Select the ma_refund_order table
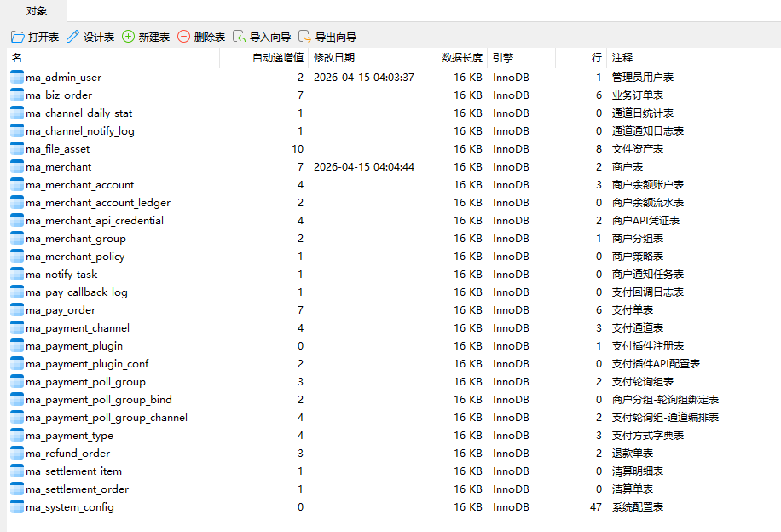The image size is (781, 532). coord(67,454)
